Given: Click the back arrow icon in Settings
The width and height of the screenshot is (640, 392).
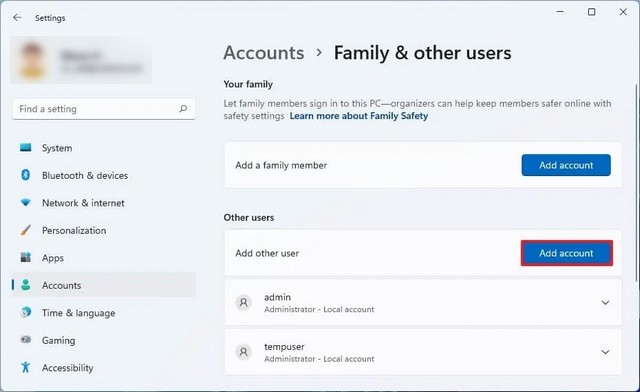Looking at the screenshot, I should click(17, 18).
